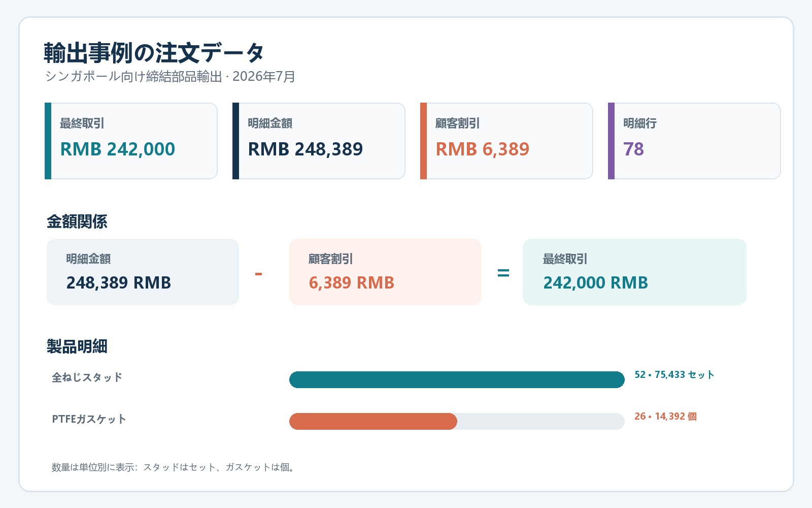812x508 pixels.
Task: Click the 248,389 RMB equation box
Action: 143,272
